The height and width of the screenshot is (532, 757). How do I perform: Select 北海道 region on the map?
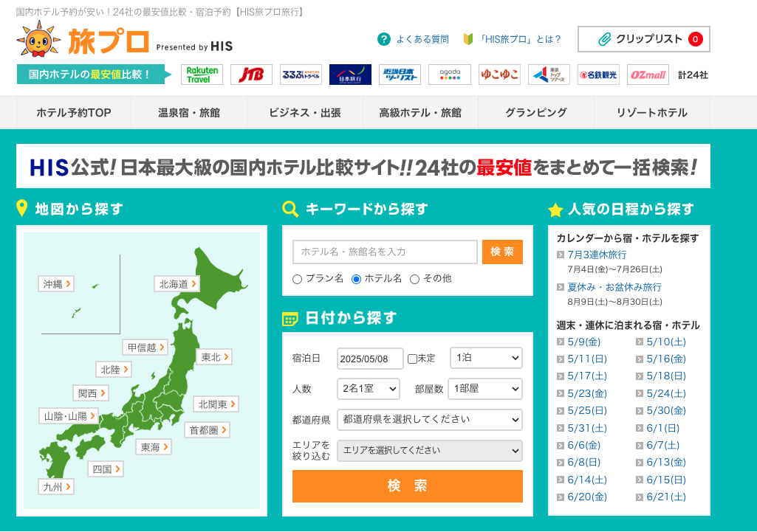point(178,284)
